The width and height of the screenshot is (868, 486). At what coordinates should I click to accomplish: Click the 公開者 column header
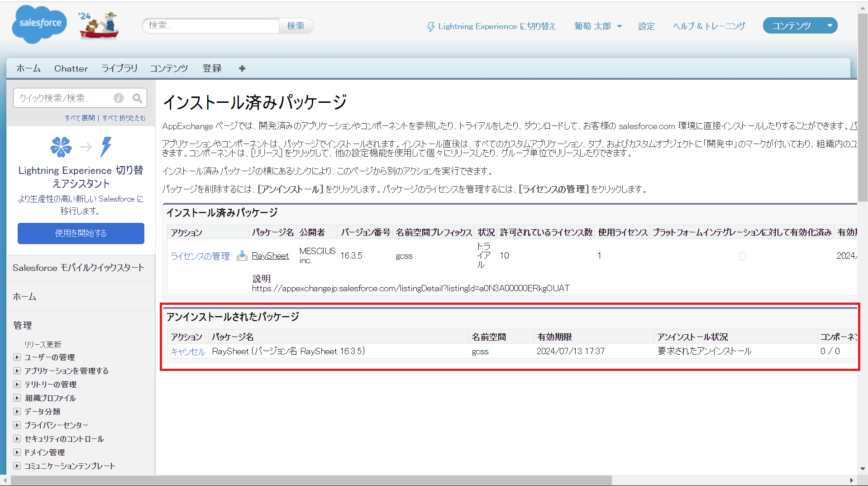pyautogui.click(x=312, y=232)
